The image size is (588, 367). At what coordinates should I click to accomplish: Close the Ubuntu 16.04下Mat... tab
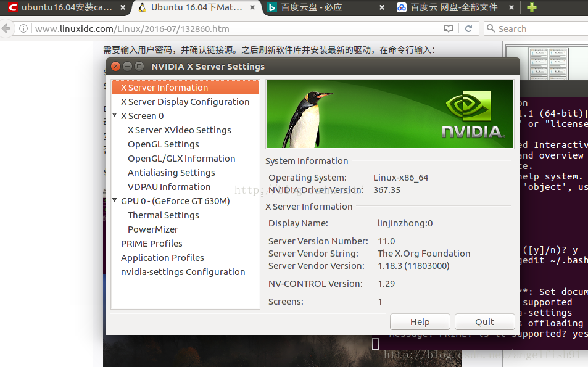(252, 7)
